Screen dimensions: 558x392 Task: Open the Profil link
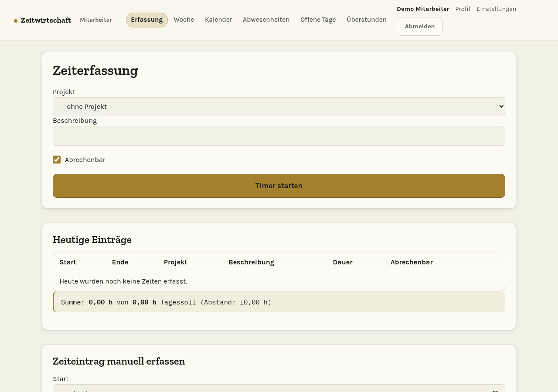(x=463, y=9)
